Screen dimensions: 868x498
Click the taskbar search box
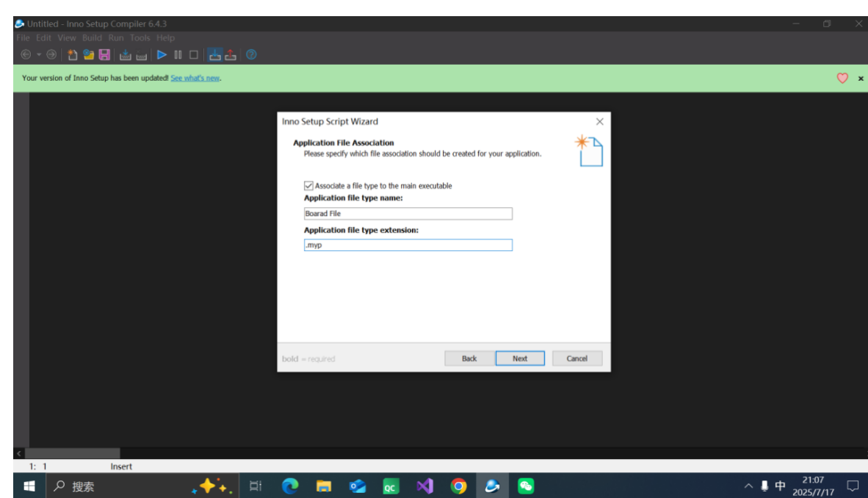coord(142,486)
